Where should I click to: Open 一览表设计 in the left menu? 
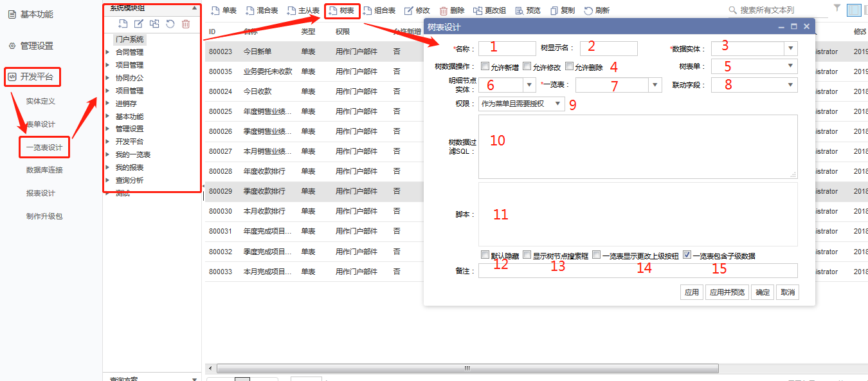click(44, 147)
